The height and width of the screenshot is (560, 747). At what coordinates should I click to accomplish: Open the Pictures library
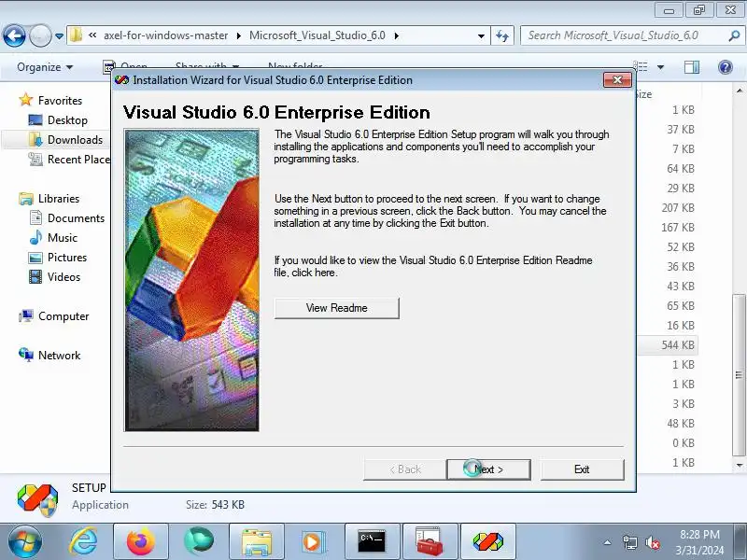pyautogui.click(x=67, y=258)
